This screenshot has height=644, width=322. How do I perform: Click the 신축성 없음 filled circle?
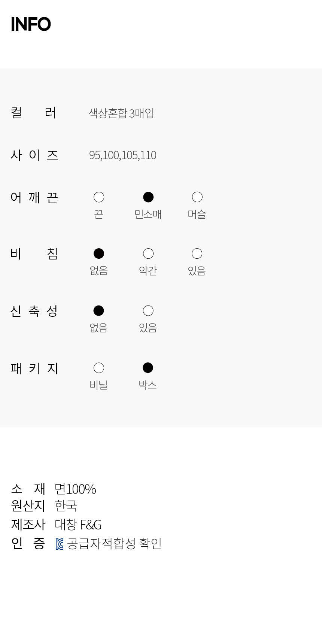99,311
